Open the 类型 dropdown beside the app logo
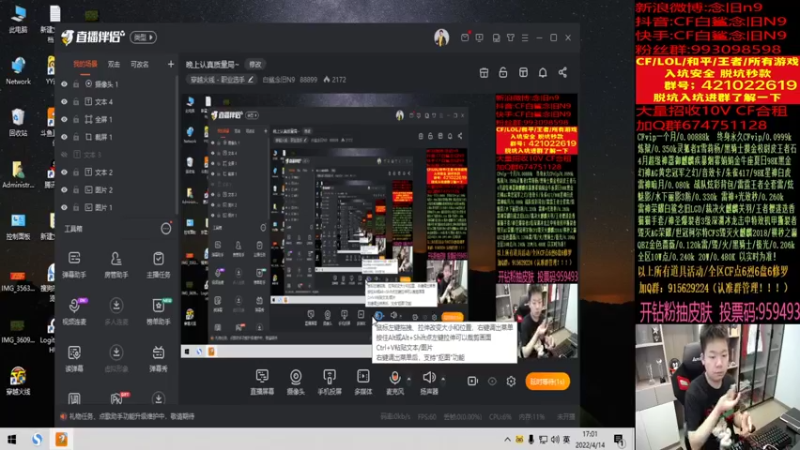Screen dimensions: 800x450 coord(143,37)
